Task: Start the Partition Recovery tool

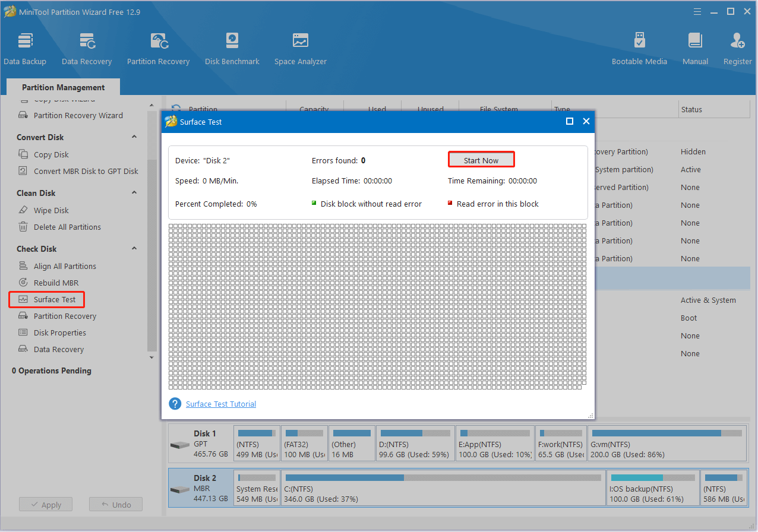Action: pos(158,47)
